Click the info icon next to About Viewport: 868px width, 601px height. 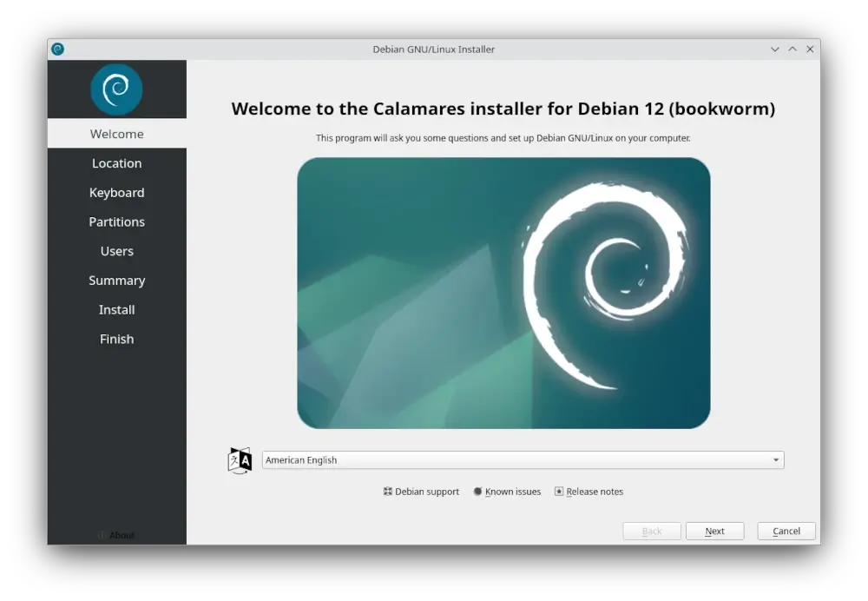tap(102, 535)
